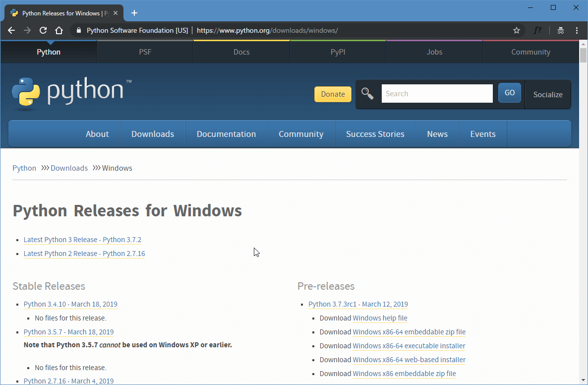Image resolution: width=588 pixels, height=385 pixels.
Task: Click the browser back arrow
Action: [x=12, y=30]
